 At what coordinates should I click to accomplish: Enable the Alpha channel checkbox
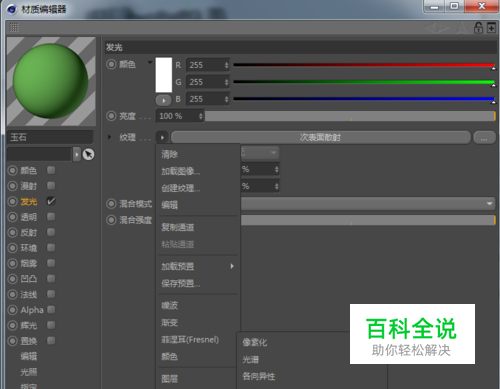[51, 310]
